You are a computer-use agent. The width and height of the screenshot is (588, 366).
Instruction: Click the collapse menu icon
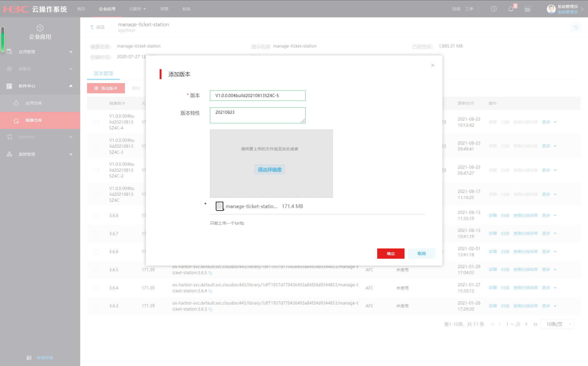[29, 358]
